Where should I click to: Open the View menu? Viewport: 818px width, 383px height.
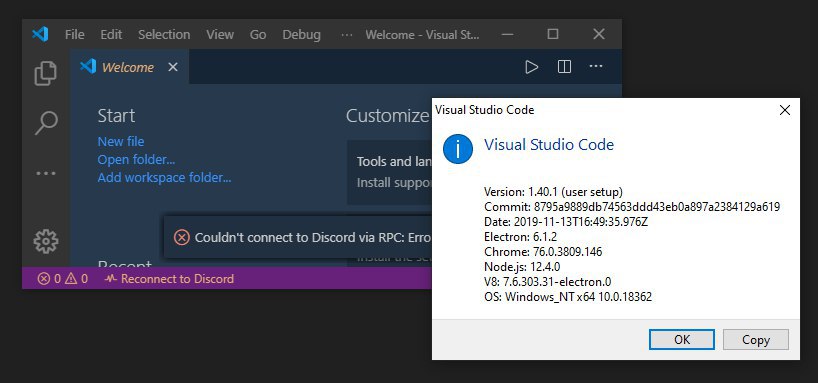tap(220, 34)
